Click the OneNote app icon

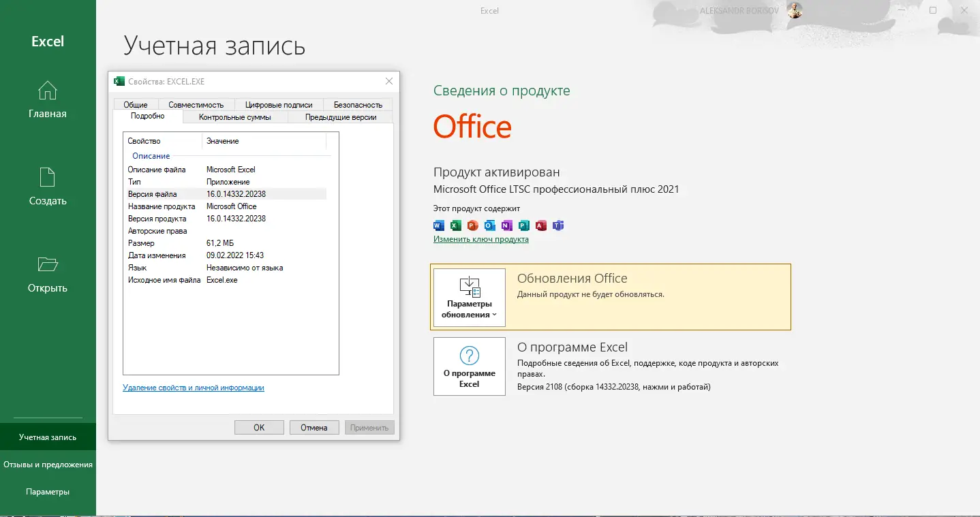(507, 225)
